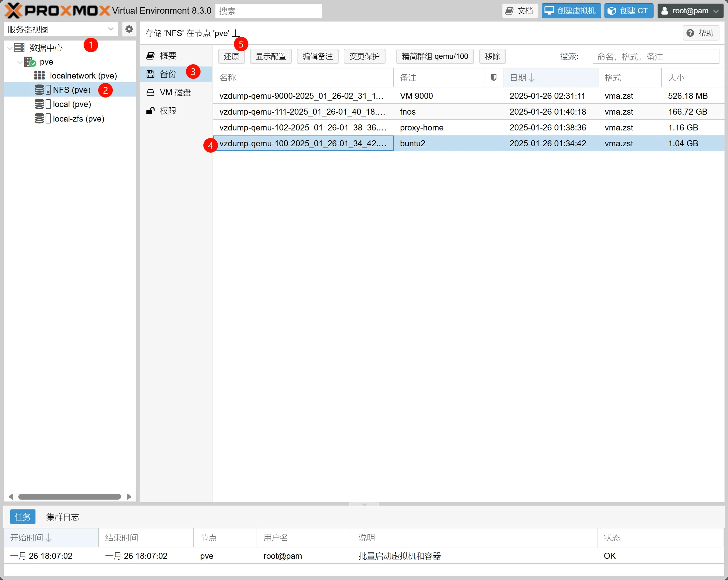The width and height of the screenshot is (728, 580).
Task: Collapse the 数据中心 tree node
Action: click(10, 48)
